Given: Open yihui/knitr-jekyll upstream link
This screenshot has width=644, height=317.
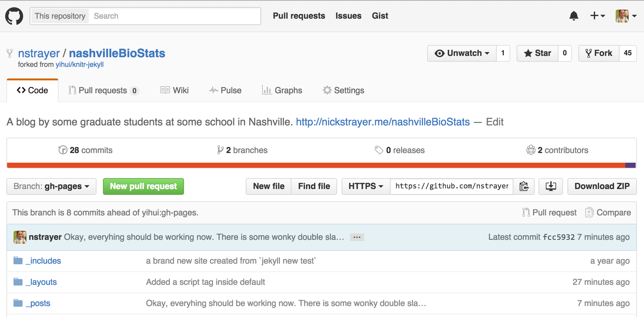Looking at the screenshot, I should [80, 65].
